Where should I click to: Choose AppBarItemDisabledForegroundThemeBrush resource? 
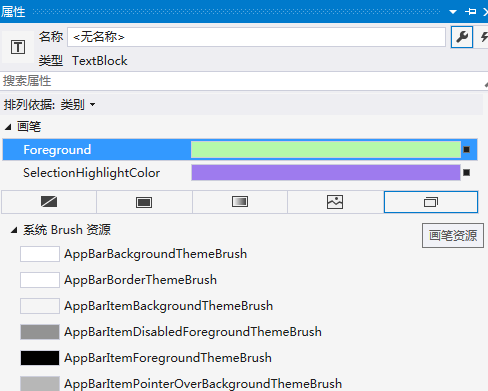pyautogui.click(x=193, y=332)
